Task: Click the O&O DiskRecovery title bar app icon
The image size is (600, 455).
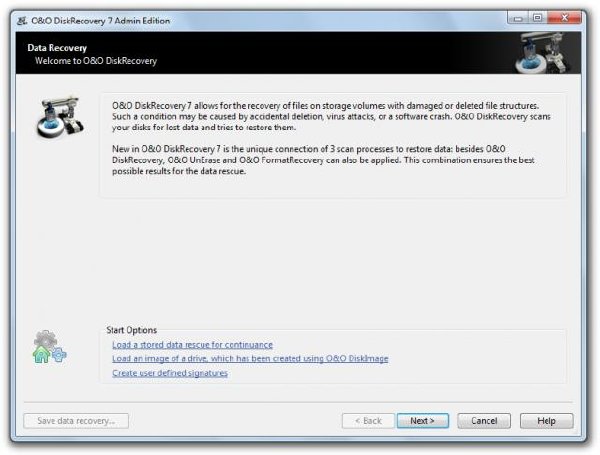Action: (x=22, y=21)
